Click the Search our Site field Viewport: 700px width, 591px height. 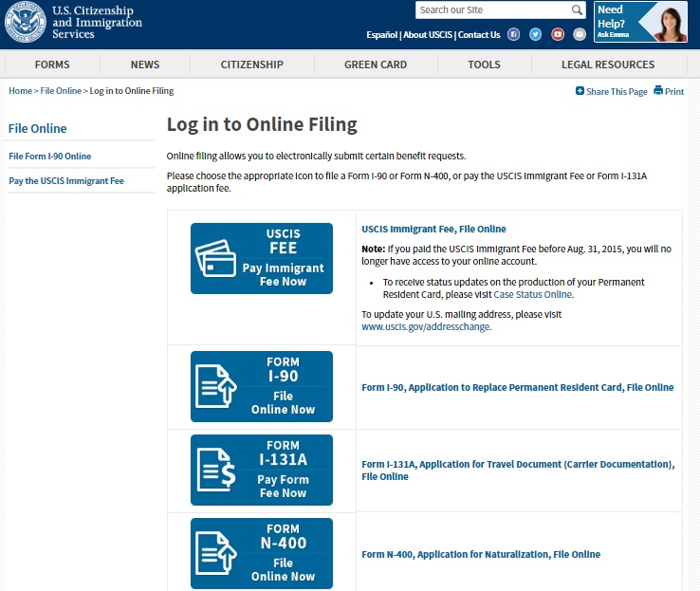click(491, 10)
